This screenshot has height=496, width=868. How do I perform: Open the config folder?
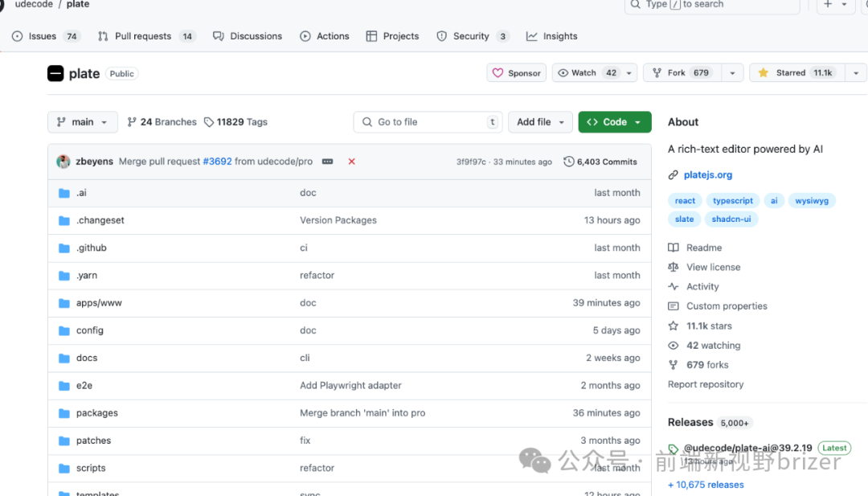90,330
